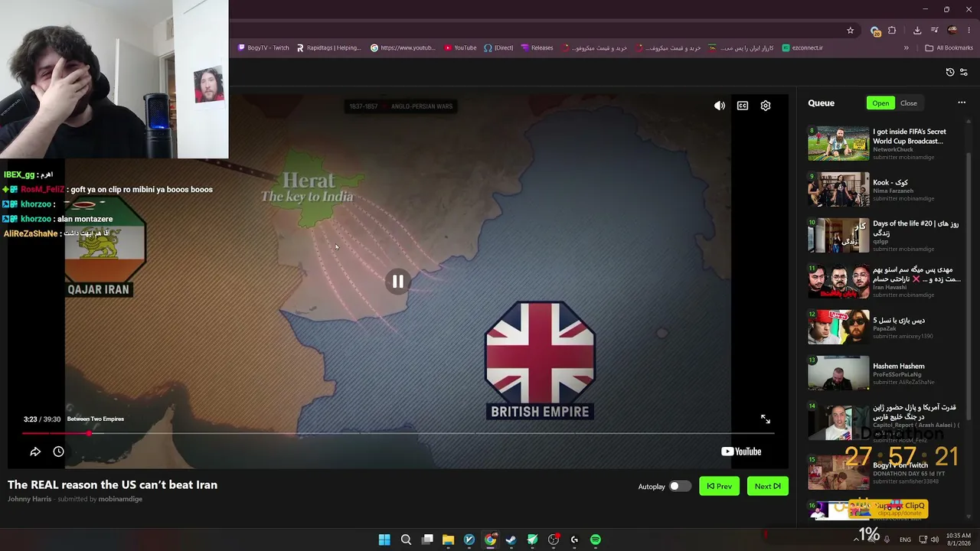Open the browser Downloads icon
The height and width of the screenshot is (551, 980).
click(x=917, y=31)
